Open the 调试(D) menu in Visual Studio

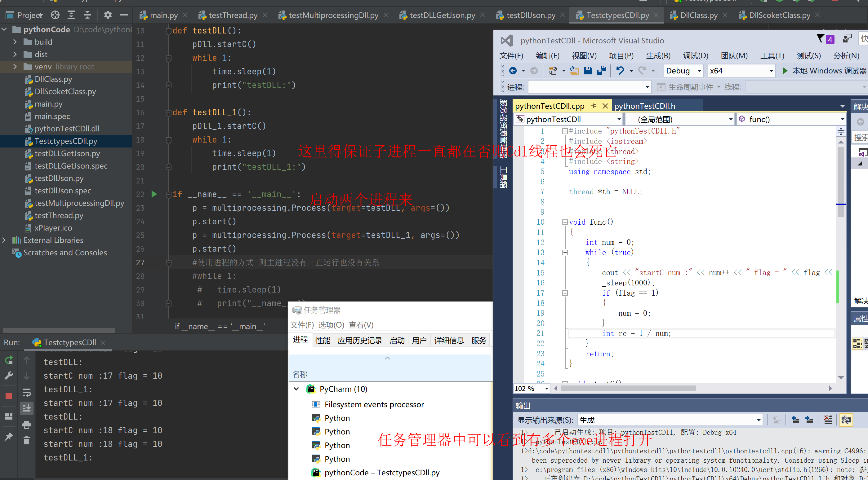695,55
